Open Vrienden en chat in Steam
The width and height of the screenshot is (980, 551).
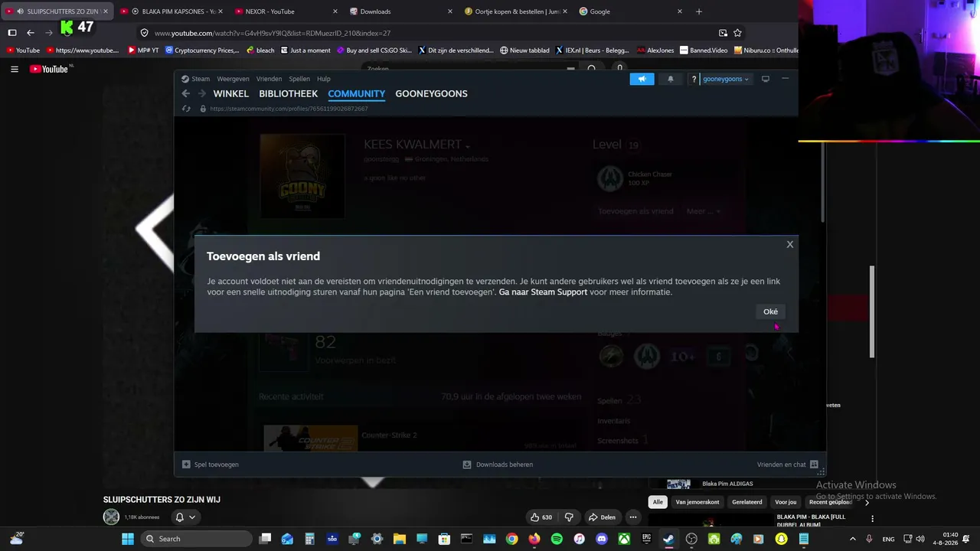[x=788, y=465]
